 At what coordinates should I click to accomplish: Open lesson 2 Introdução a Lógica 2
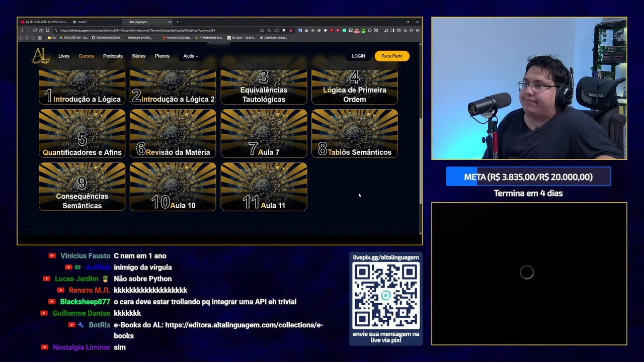[173, 87]
